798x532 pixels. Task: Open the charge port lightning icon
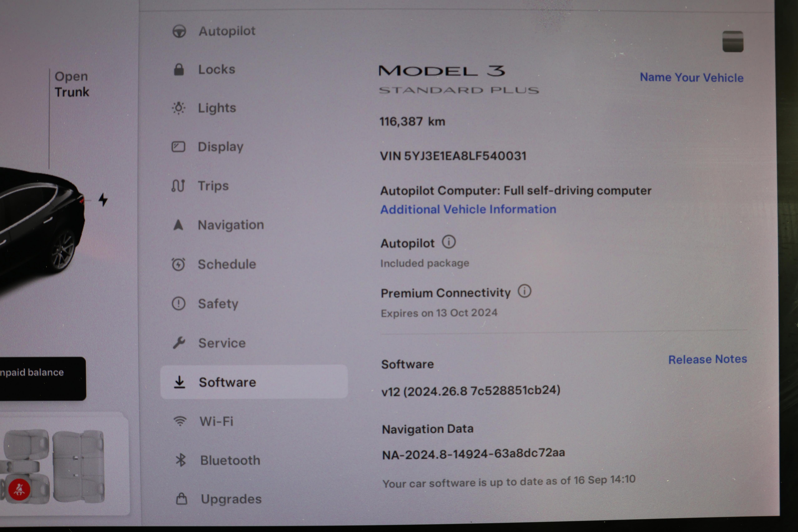(x=103, y=200)
